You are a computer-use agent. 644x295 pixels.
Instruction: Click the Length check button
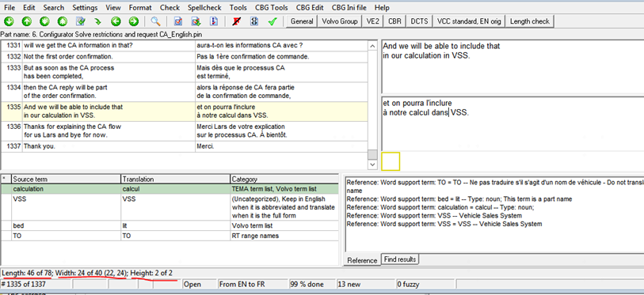tap(529, 21)
